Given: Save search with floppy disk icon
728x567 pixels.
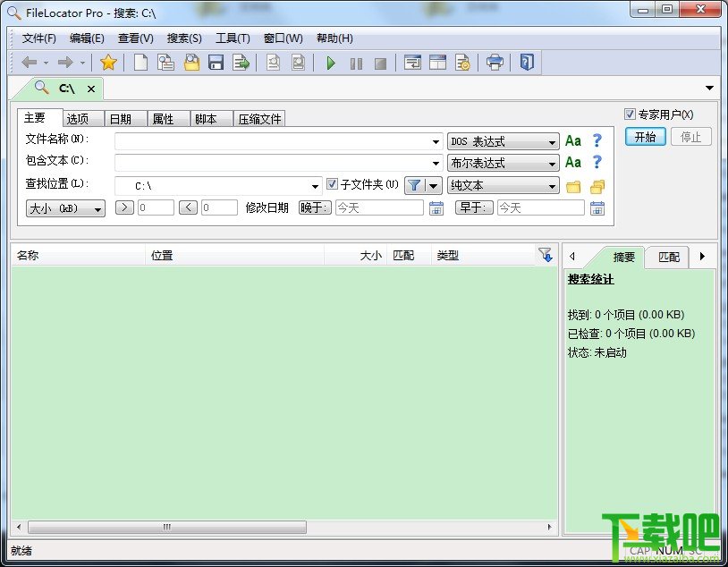Looking at the screenshot, I should point(216,63).
